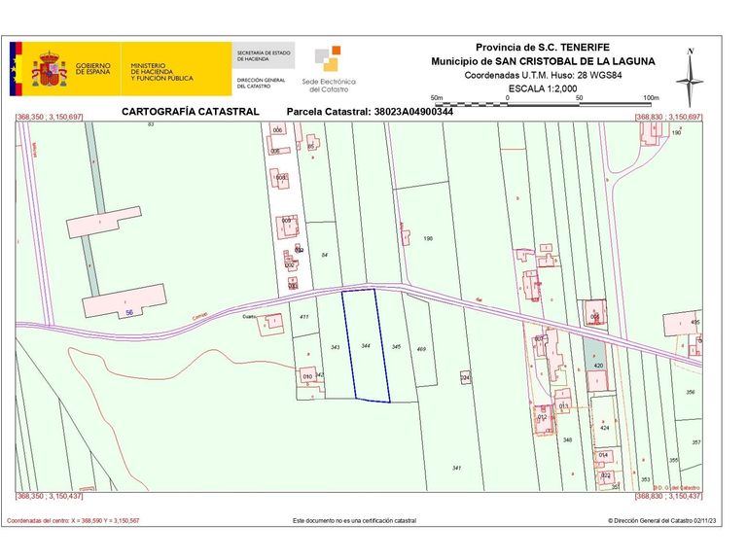747x560 pixels.
Task: Click the Sede Electrónica del Catastro caption
Action: point(329,86)
